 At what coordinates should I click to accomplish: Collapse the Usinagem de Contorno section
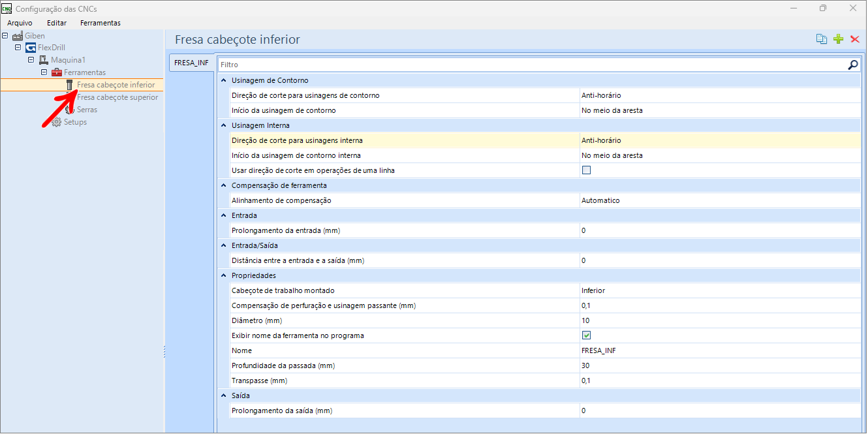pyautogui.click(x=223, y=80)
